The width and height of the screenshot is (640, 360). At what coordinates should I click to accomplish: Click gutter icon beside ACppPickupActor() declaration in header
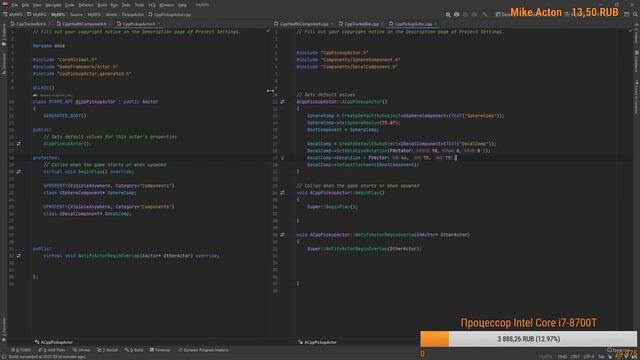click(x=19, y=144)
